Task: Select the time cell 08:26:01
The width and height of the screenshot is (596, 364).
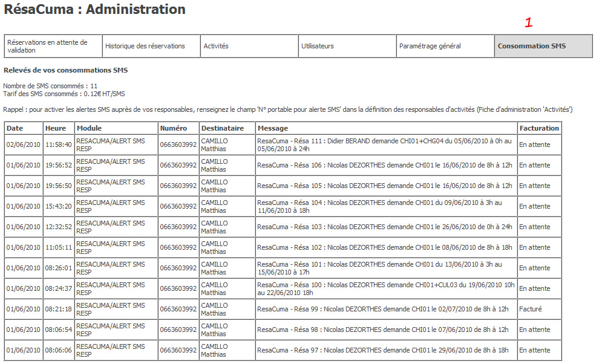Action: (59, 268)
